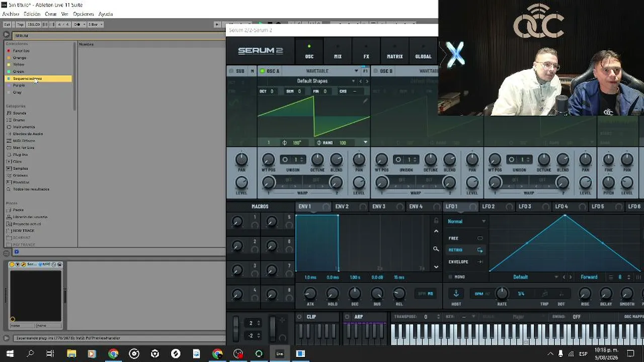Select FREE trigger mode for LFO 1

[465, 238]
